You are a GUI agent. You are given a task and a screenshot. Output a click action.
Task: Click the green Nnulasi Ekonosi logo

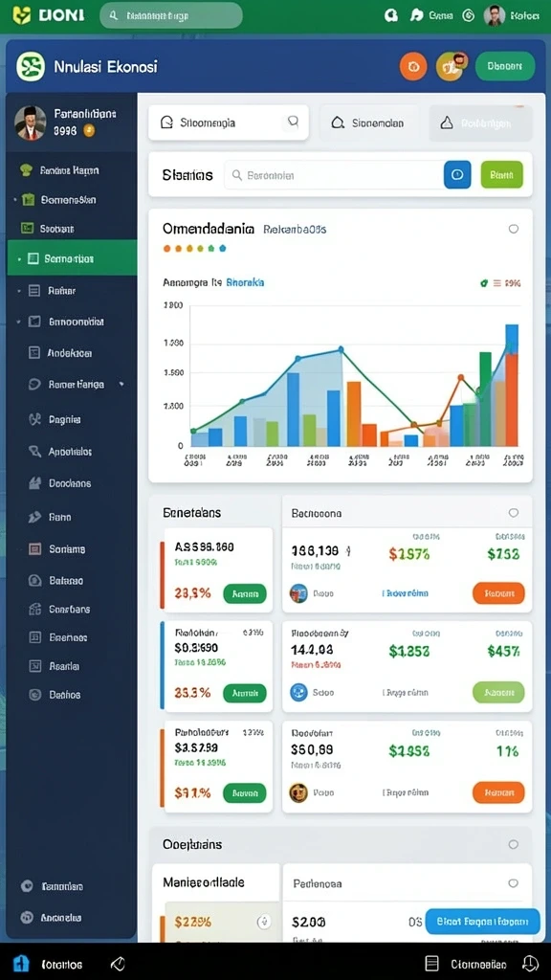click(x=31, y=66)
